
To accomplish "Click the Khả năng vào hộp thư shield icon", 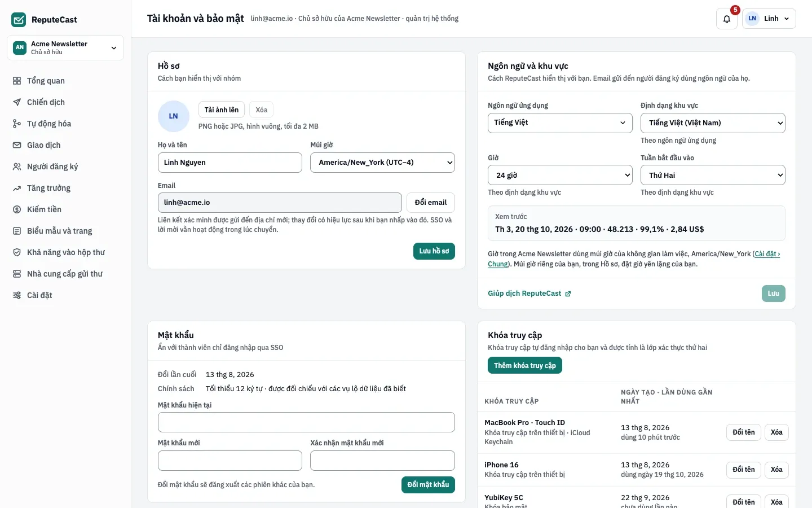I will click(17, 252).
